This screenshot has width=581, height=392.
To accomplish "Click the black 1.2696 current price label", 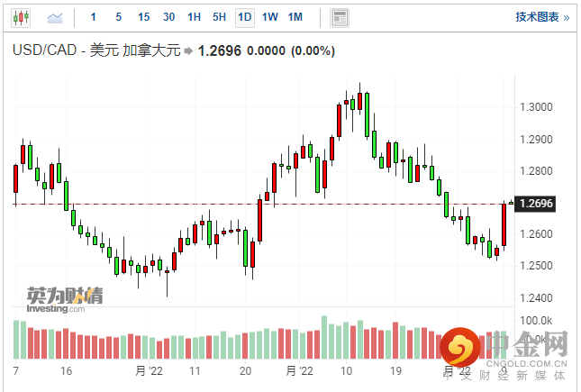I will click(x=536, y=204).
